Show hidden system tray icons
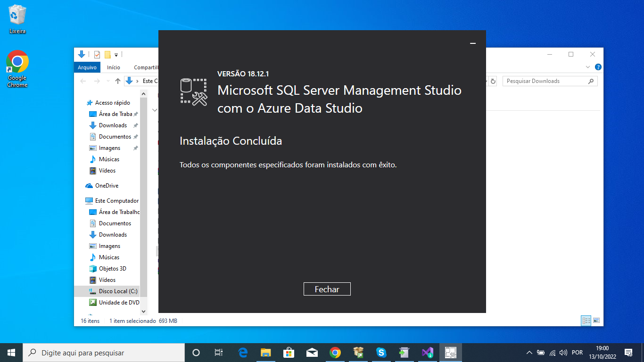 [x=529, y=353]
